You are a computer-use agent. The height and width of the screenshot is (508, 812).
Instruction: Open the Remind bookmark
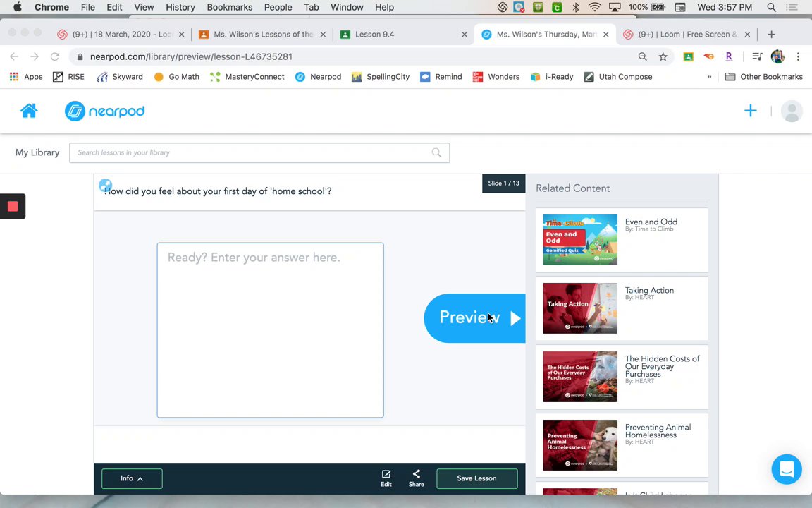[441, 77]
